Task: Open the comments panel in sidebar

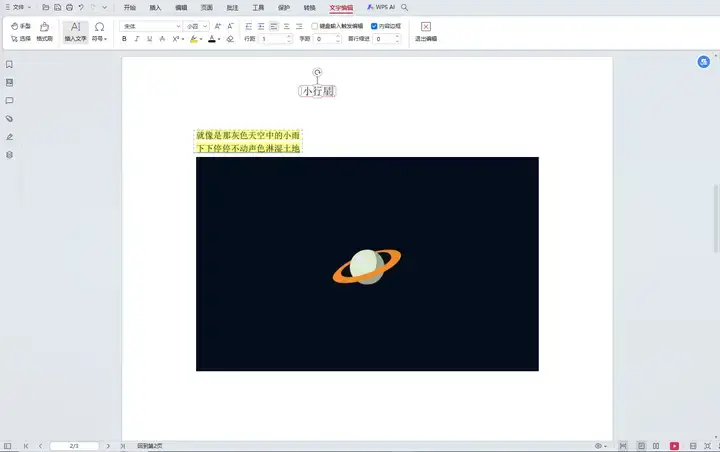Action: pyautogui.click(x=9, y=101)
